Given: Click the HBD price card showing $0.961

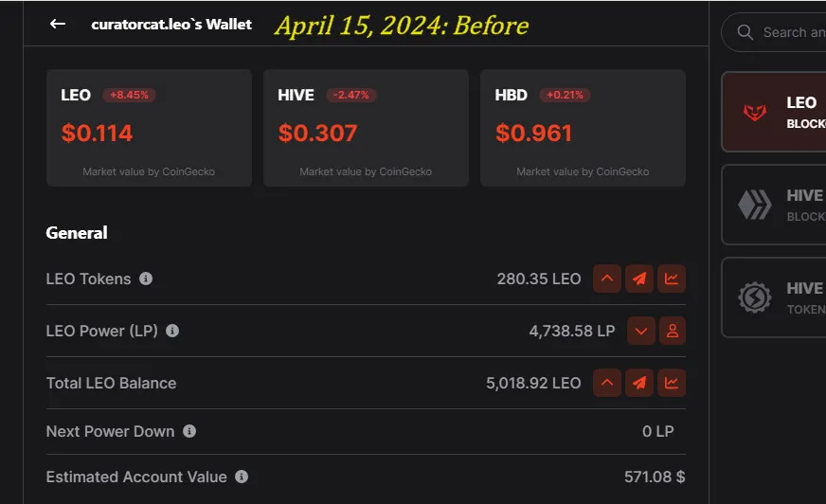Looking at the screenshot, I should point(583,128).
